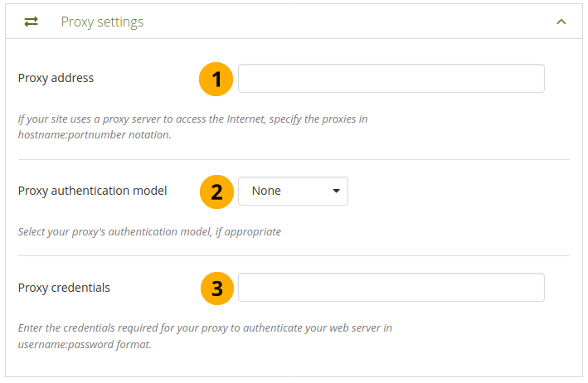The image size is (588, 383).
Task: Click the "Proxy settings" panel heading
Action: (x=102, y=22)
